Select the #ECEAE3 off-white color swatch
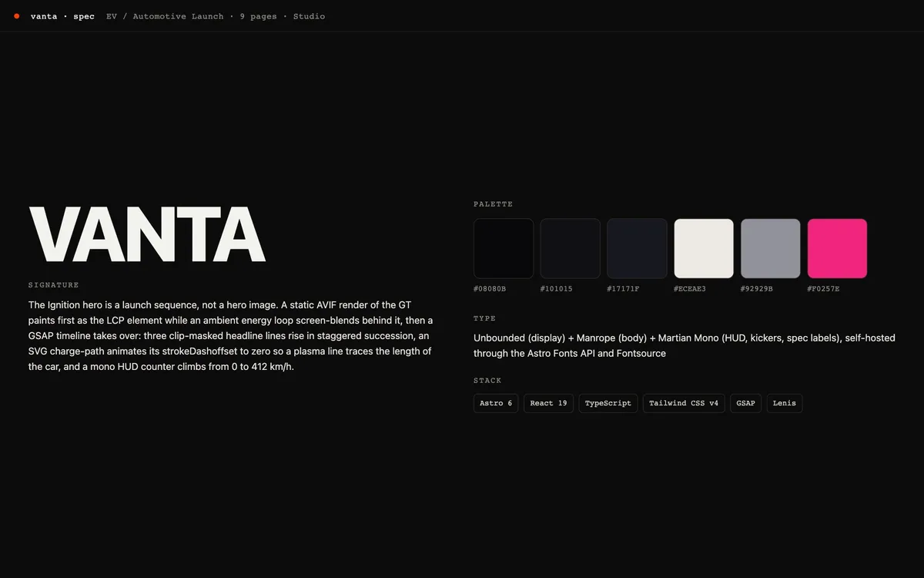Image resolution: width=924 pixels, height=578 pixels. pyautogui.click(x=704, y=248)
